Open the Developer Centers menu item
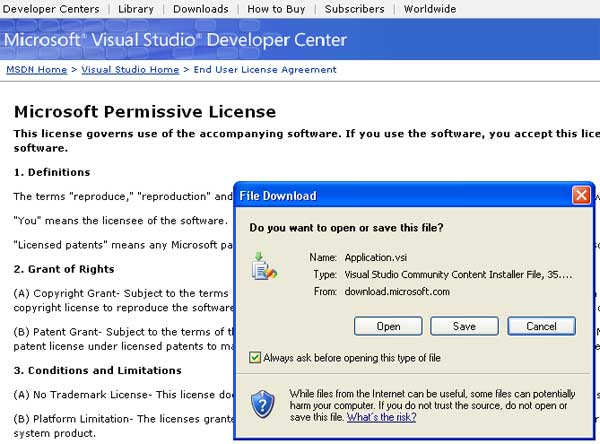The width and height of the screenshot is (600, 444). point(51,9)
